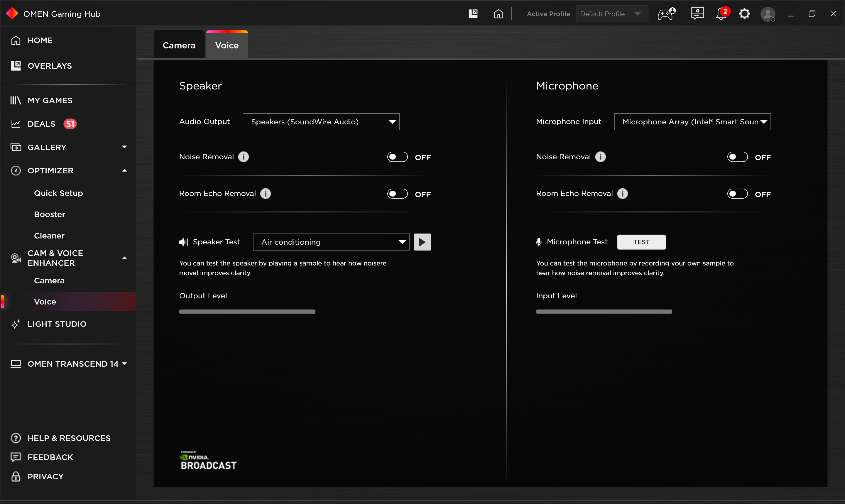Click the OPTIMIZER gauge icon
845x504 pixels.
click(16, 170)
